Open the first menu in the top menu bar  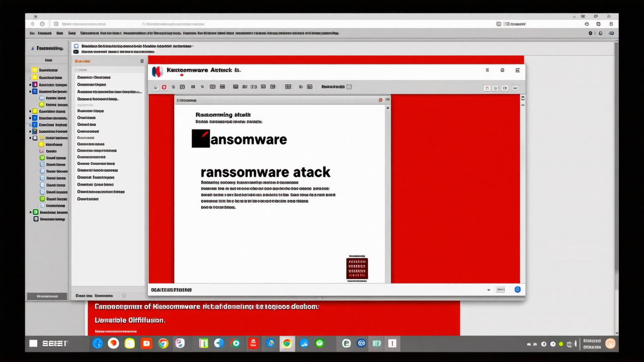point(32,33)
